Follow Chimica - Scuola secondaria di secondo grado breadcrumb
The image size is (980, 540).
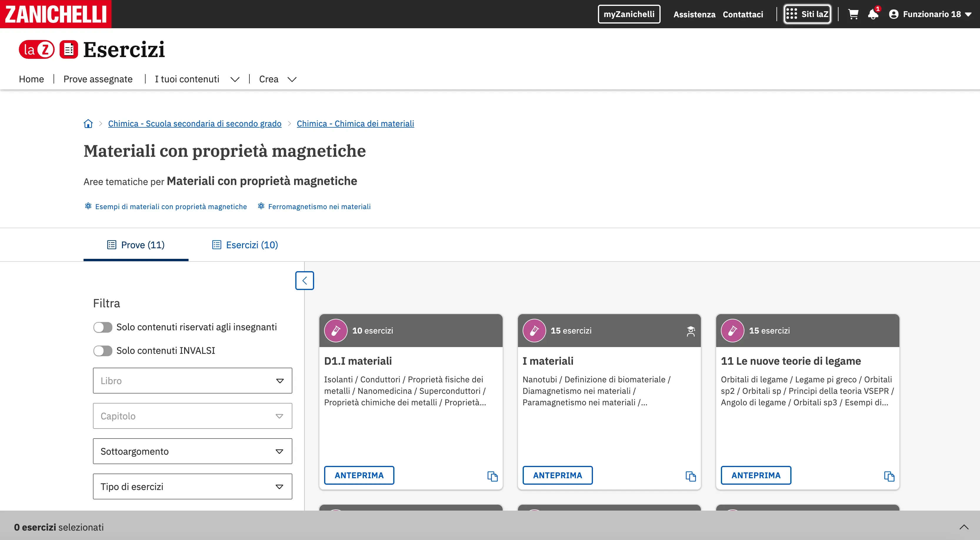tap(195, 124)
